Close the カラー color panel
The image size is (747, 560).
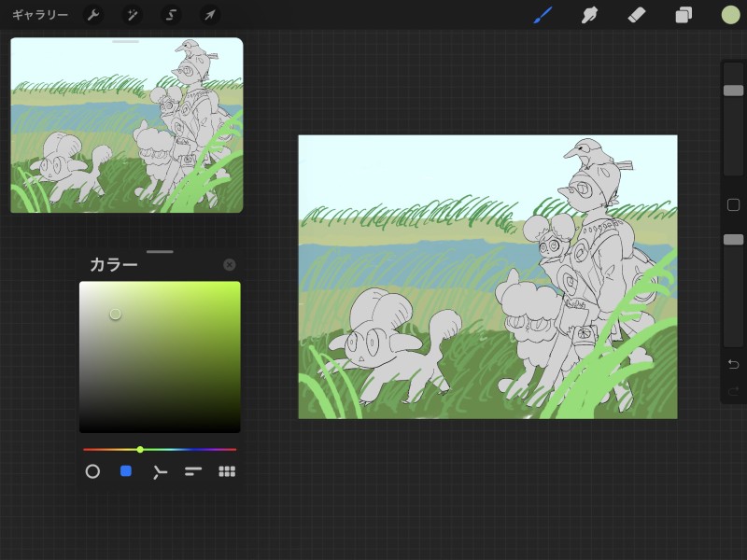point(229,265)
